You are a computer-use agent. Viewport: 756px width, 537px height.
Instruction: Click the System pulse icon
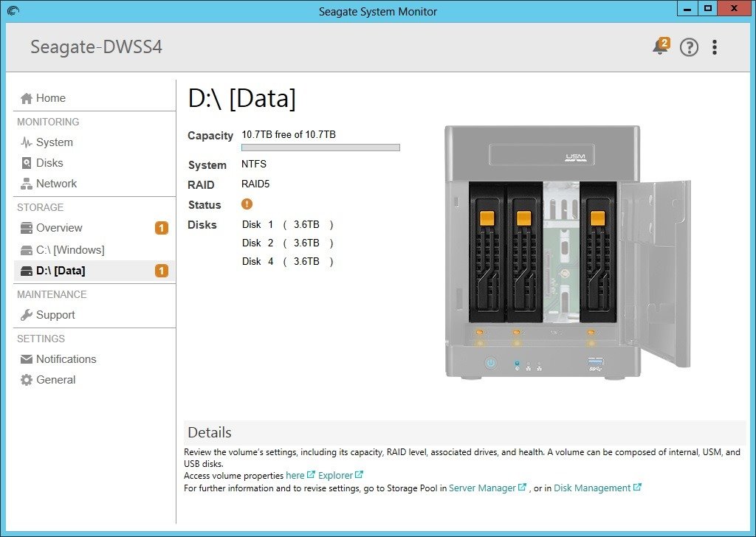(27, 142)
